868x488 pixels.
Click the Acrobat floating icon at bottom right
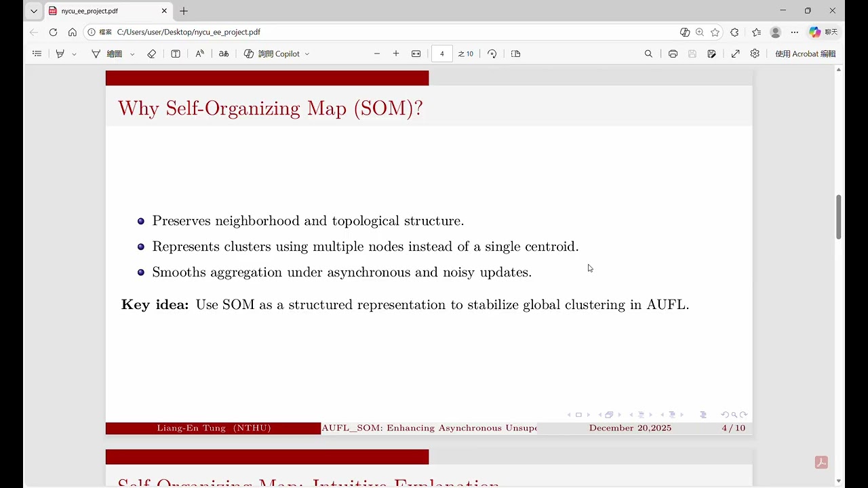coord(821,462)
